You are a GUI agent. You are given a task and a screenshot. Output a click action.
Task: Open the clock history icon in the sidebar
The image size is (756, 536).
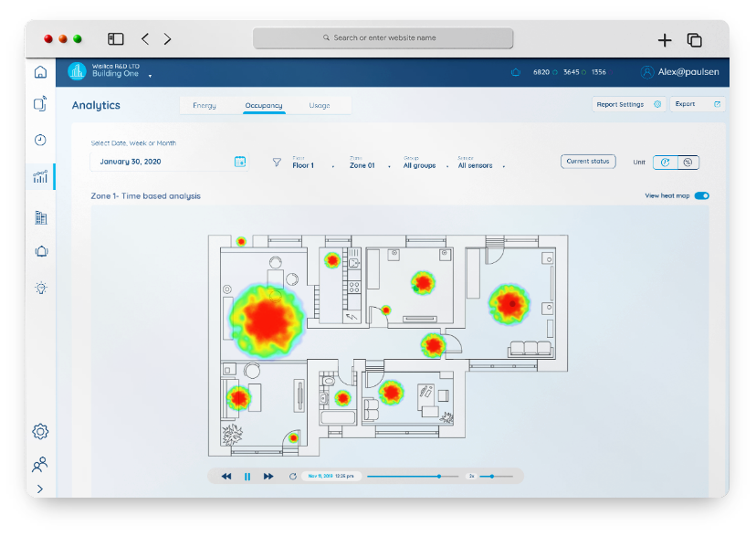point(40,140)
